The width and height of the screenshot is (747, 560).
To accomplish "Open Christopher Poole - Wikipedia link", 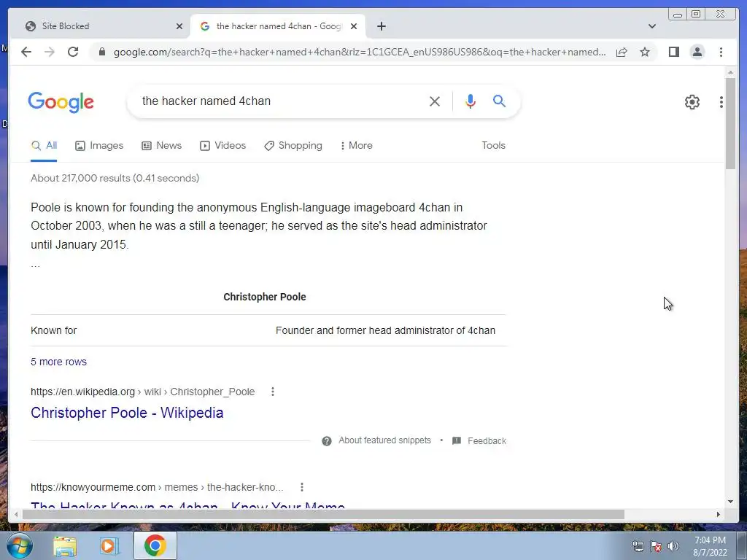I will 127,413.
